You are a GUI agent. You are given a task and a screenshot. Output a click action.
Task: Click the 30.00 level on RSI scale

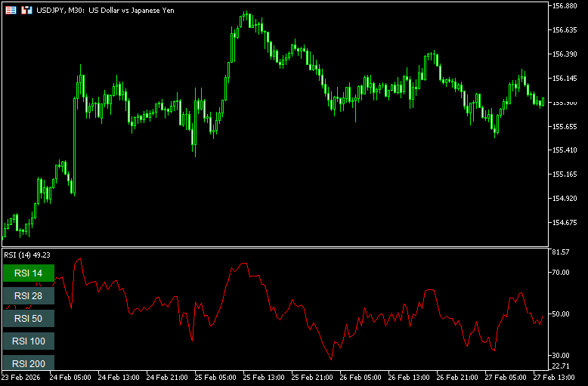tap(562, 356)
